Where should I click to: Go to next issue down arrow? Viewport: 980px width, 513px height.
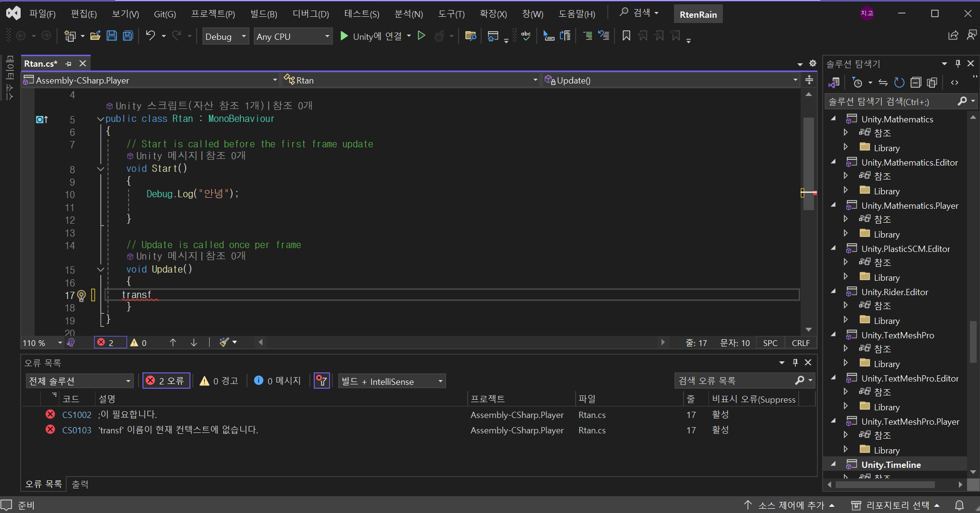[194, 343]
